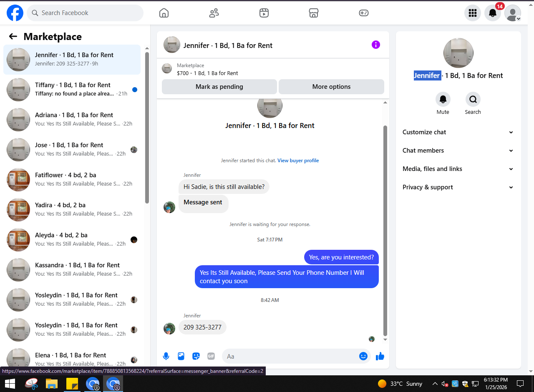
Task: Open Jennifer's chat in the conversation list
Action: pyautogui.click(x=72, y=60)
